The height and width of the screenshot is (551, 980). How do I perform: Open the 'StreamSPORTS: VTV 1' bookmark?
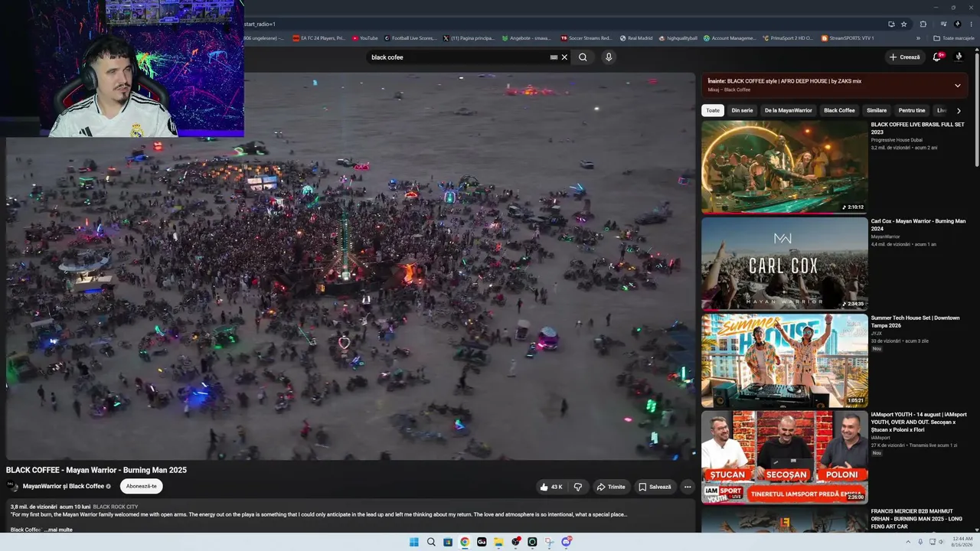848,38
